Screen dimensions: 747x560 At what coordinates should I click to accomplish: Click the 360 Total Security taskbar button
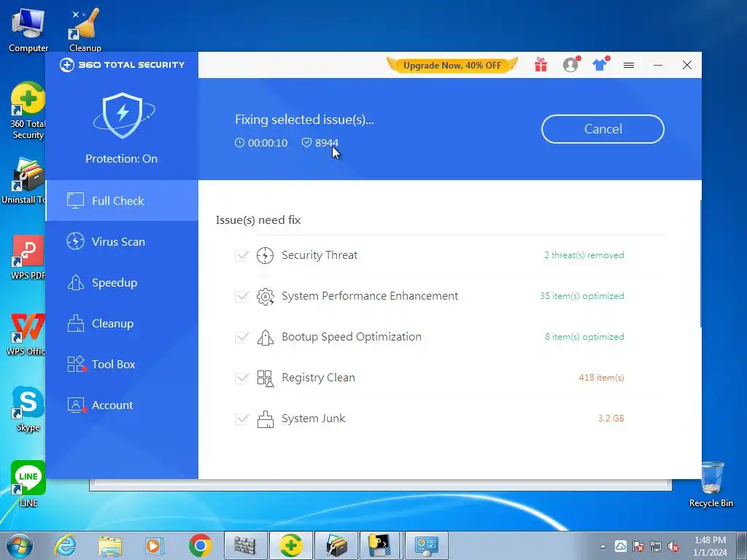coord(290,545)
